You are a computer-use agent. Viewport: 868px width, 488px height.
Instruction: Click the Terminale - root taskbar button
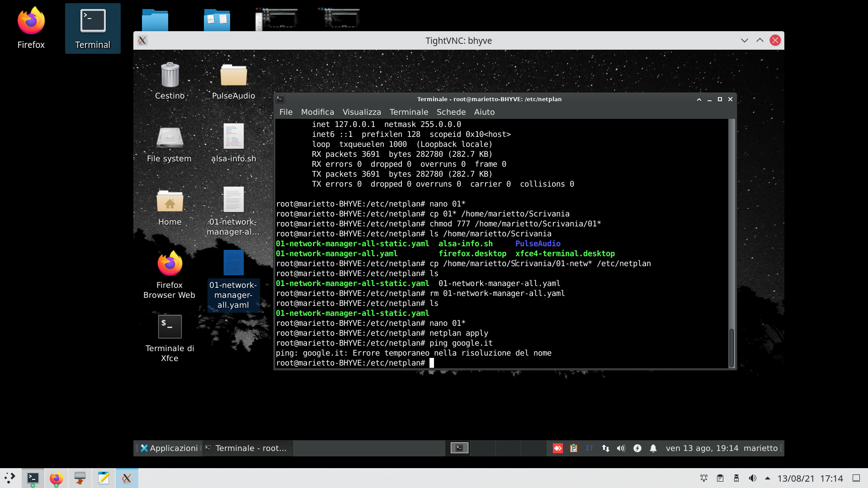click(x=247, y=448)
